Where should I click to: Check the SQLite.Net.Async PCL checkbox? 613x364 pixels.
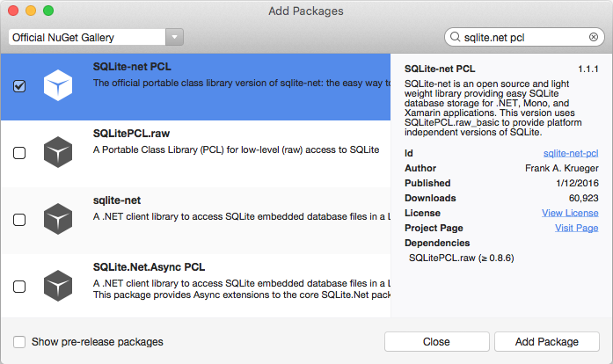(x=19, y=287)
